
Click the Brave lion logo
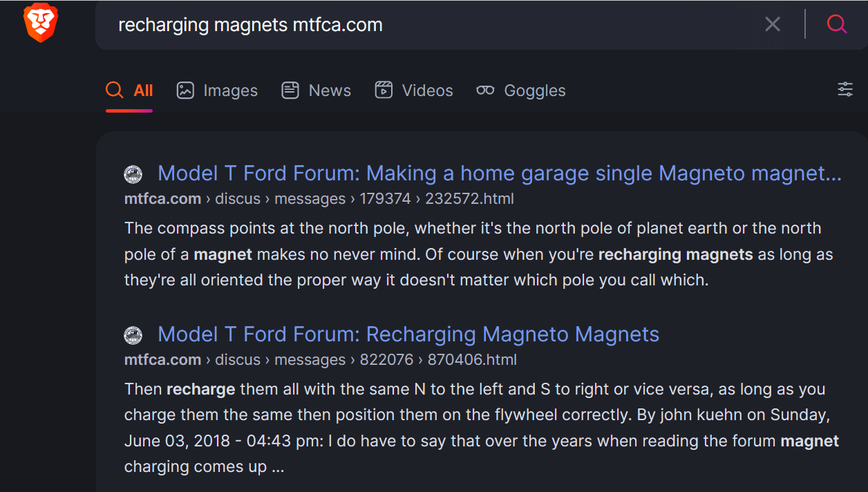[41, 23]
